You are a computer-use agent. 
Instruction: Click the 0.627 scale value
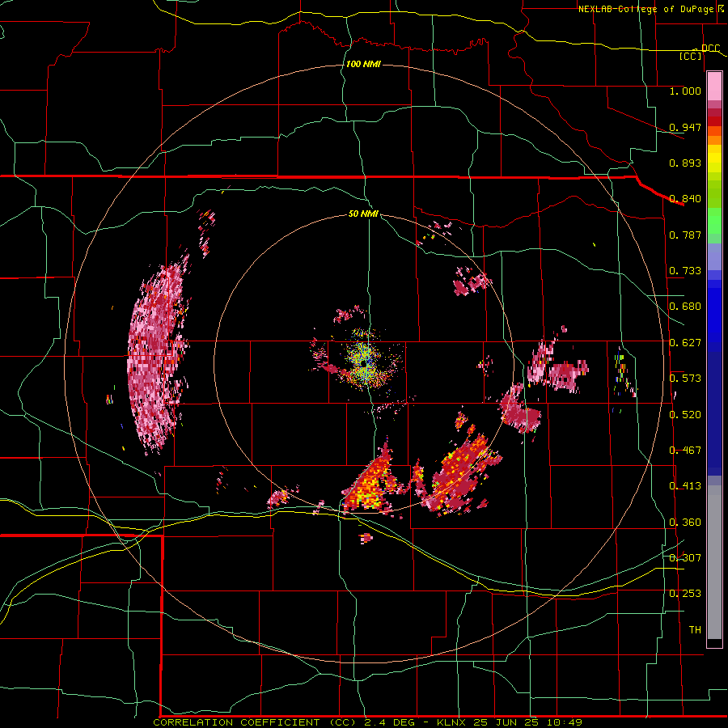coord(685,343)
